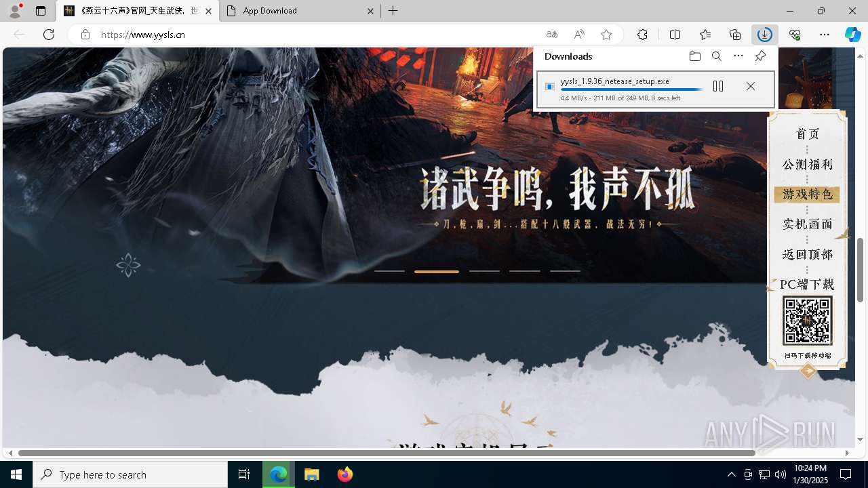Open a new tab with plus button
This screenshot has width=868, height=488.
pyautogui.click(x=393, y=11)
